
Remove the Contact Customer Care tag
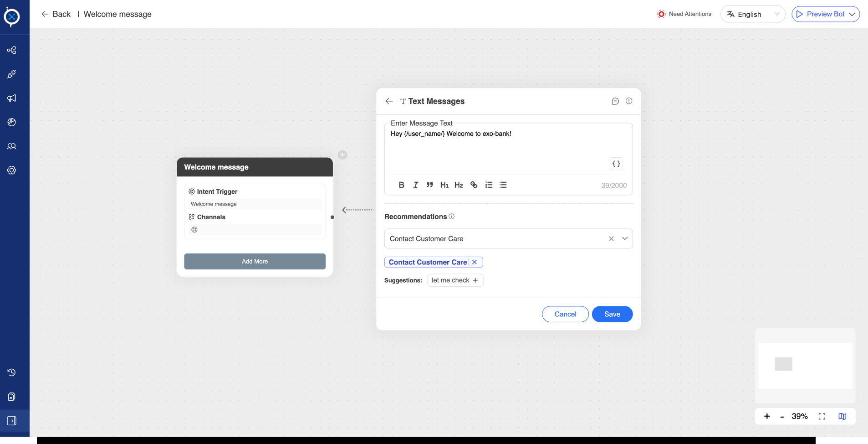[x=475, y=262]
